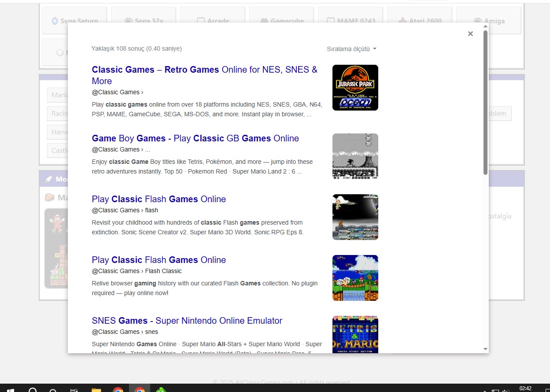Open the Game Boy Games result link
Image resolution: width=550 pixels, height=392 pixels.
coord(195,138)
